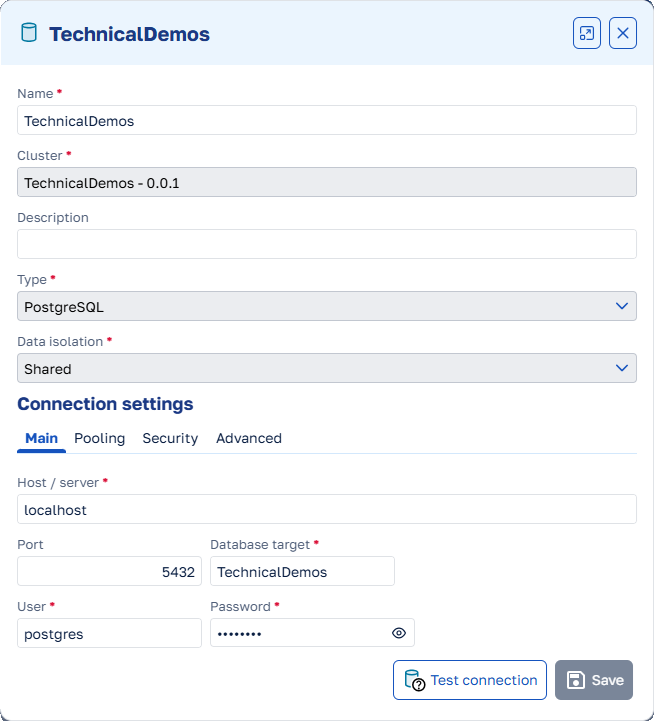654x721 pixels.
Task: Switch to the Security tab
Action: click(x=170, y=438)
